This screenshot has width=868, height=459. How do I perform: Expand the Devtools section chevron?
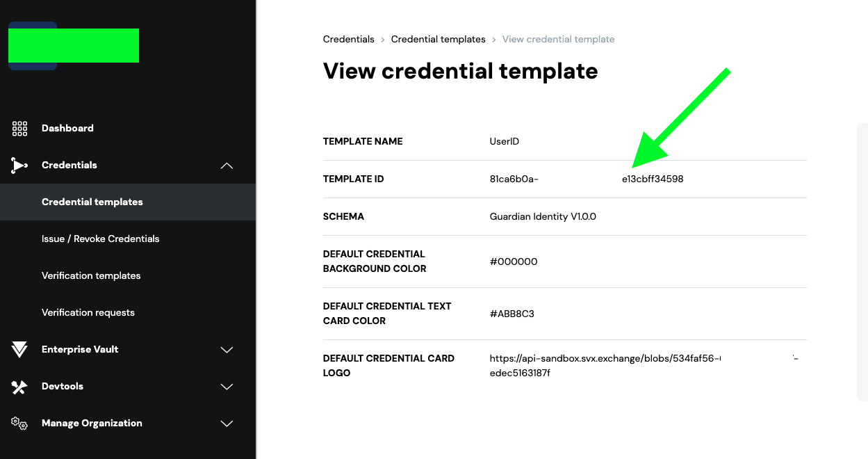[227, 387]
